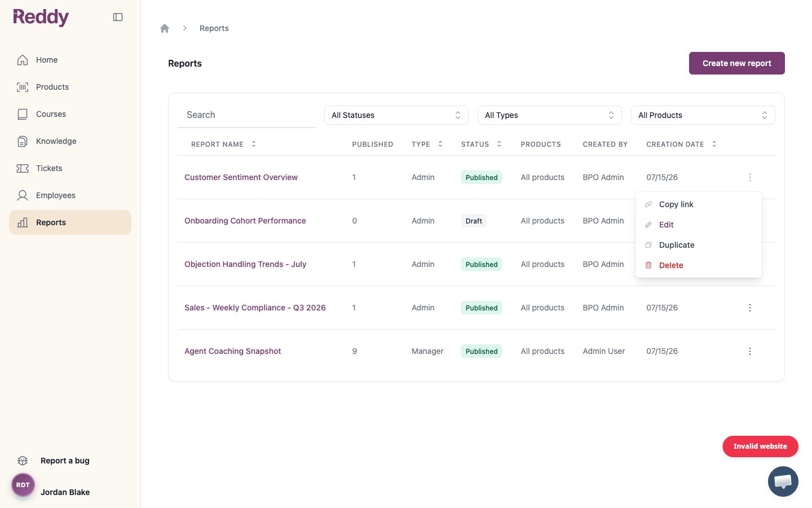Image resolution: width=812 pixels, height=508 pixels.
Task: Click the published count 9 for Agent Coaching Snapshot
Action: tap(355, 351)
